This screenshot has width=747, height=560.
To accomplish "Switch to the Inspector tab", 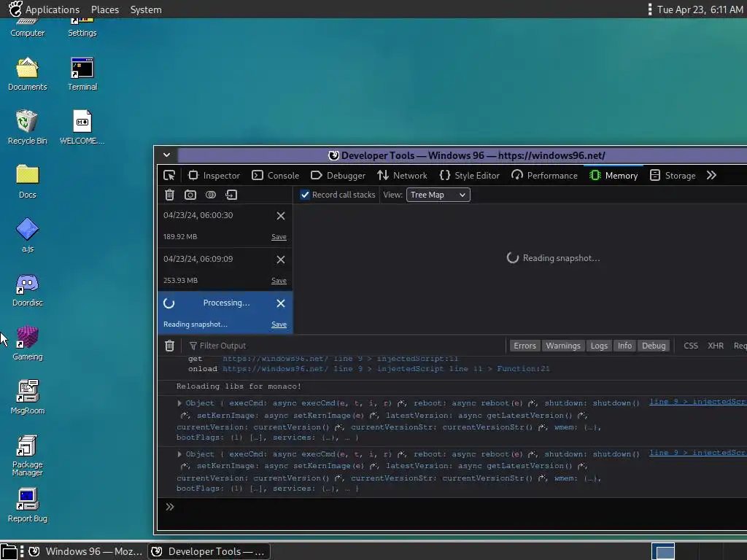I will point(214,176).
